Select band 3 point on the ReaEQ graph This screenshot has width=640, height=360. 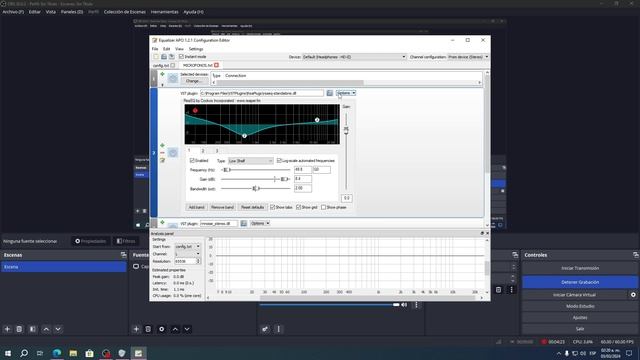point(317,120)
